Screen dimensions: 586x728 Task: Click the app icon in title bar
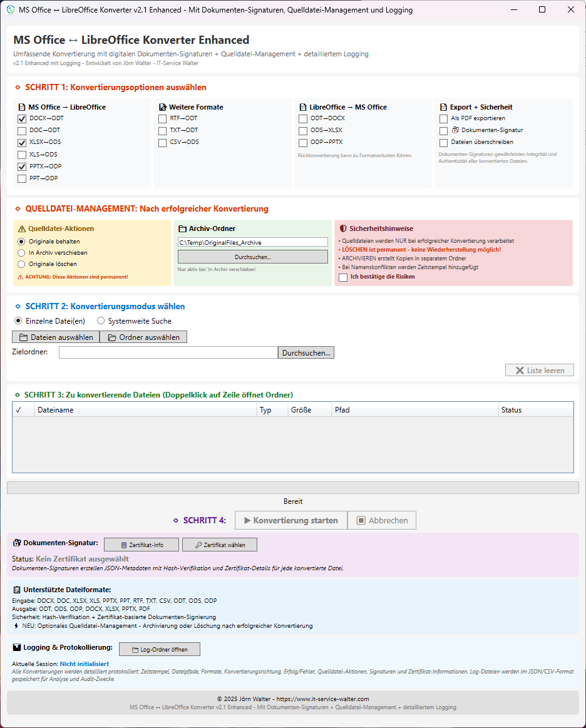[x=11, y=10]
